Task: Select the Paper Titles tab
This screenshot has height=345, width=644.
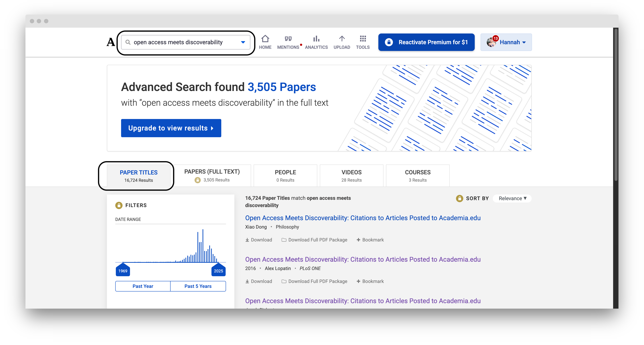Action: 139,176
